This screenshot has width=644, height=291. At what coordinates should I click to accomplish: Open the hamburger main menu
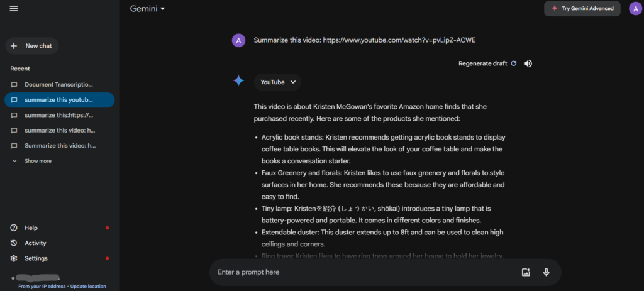(x=14, y=9)
